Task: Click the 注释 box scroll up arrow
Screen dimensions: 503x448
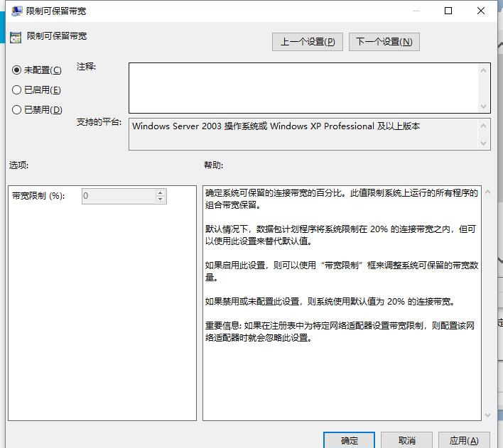Action: pos(485,70)
